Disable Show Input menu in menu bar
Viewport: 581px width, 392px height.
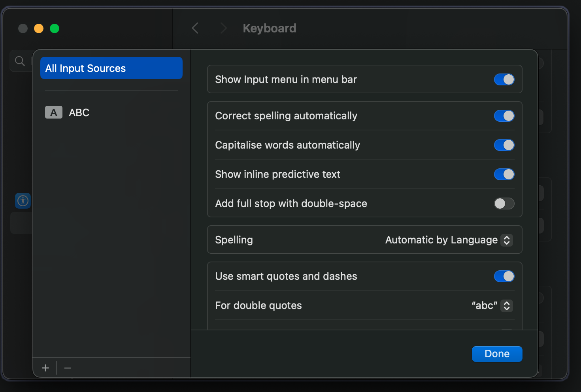[504, 79]
